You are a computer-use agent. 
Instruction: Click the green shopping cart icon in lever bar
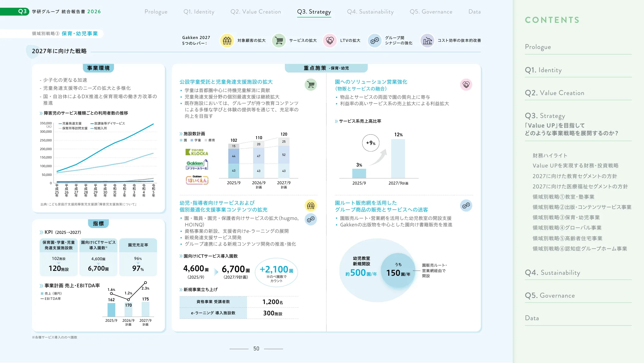point(279,41)
